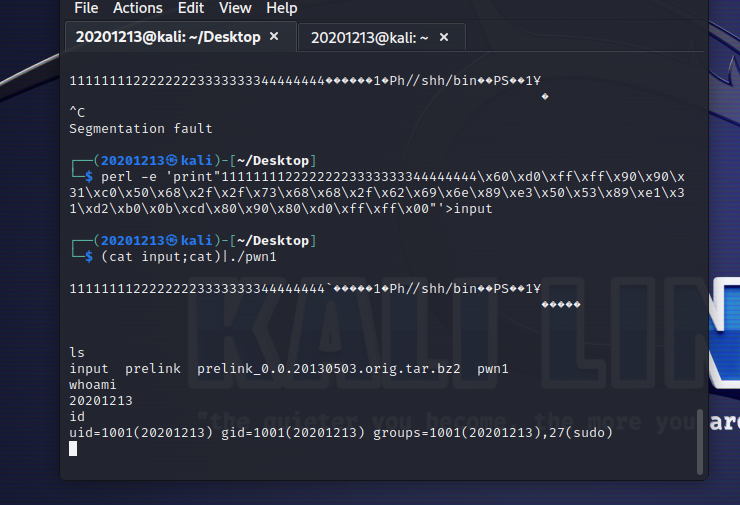The width and height of the screenshot is (740, 505).
Task: Click the terminal cursor block at bottom
Action: click(x=73, y=449)
